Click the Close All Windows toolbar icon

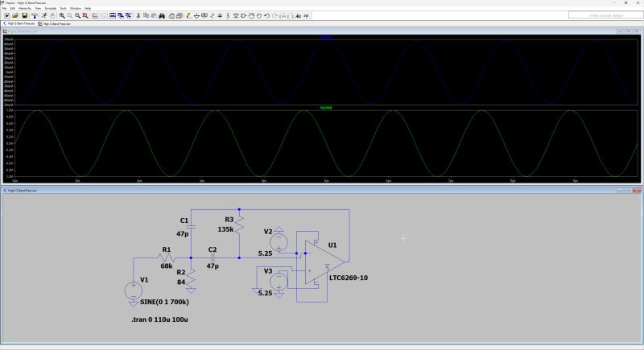tap(128, 15)
